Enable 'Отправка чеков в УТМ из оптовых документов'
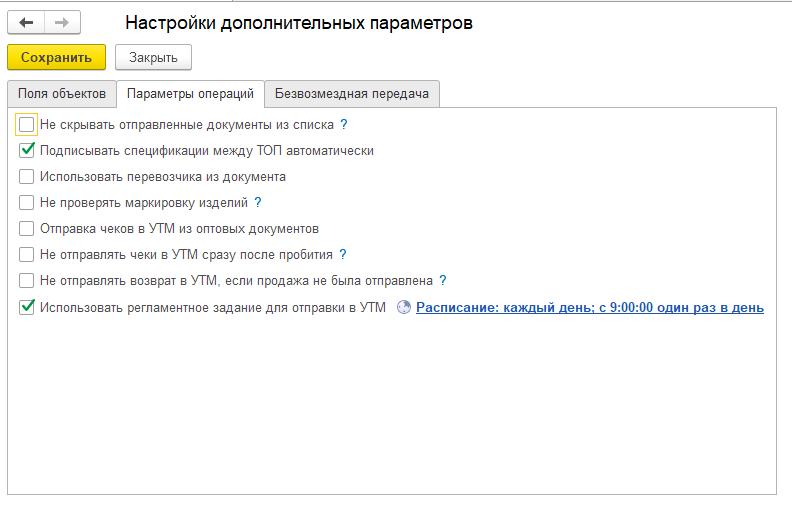Viewport: 792px width, 505px height. (26, 229)
